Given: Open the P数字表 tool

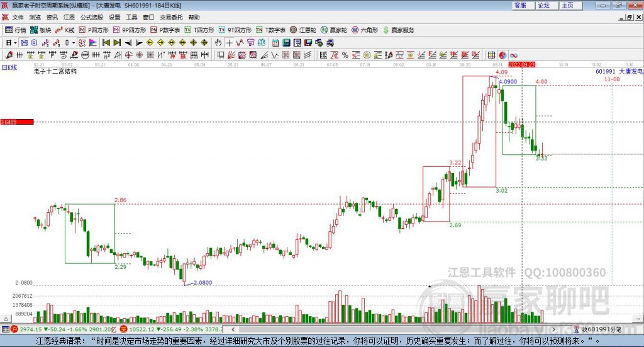Looking at the screenshot, I should [x=165, y=30].
